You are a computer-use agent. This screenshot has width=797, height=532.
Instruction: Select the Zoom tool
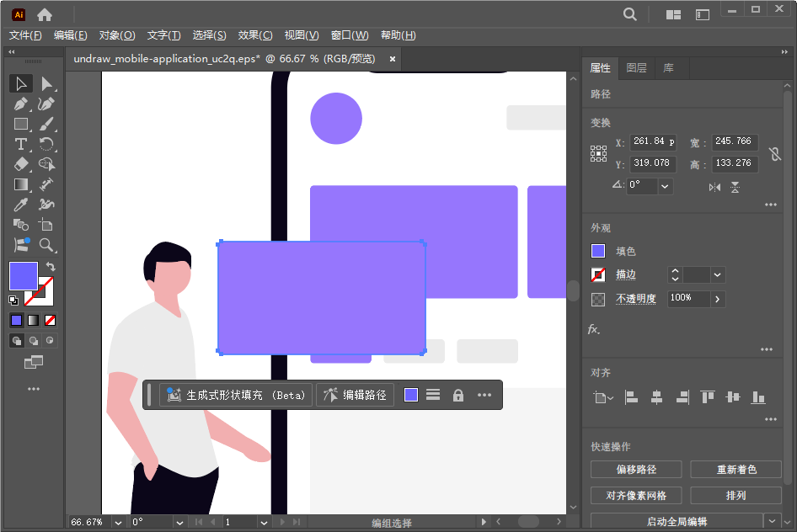pos(48,245)
